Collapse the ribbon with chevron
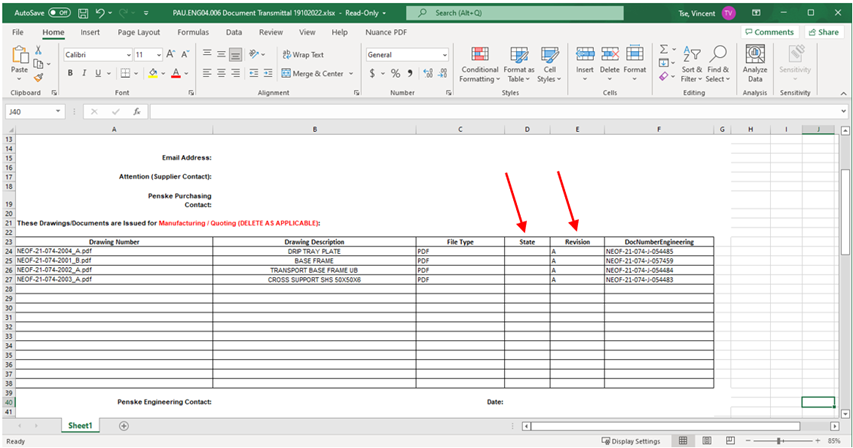The height and width of the screenshot is (448, 853). click(x=843, y=94)
